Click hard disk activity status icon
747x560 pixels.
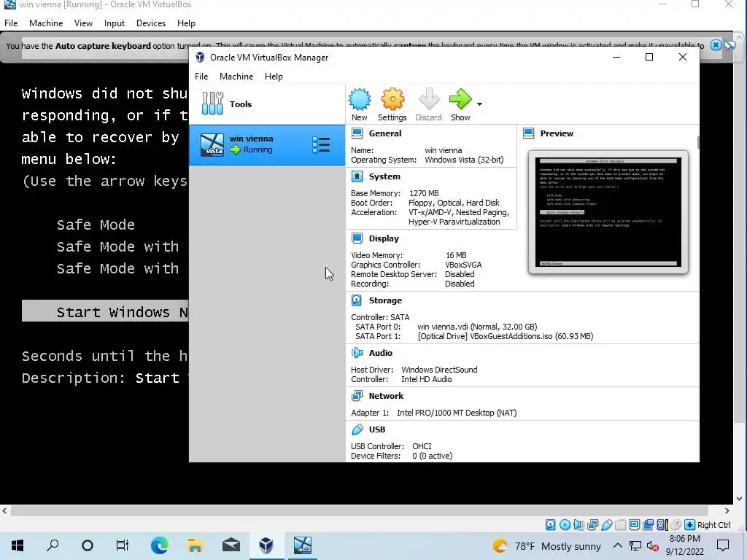pyautogui.click(x=550, y=525)
